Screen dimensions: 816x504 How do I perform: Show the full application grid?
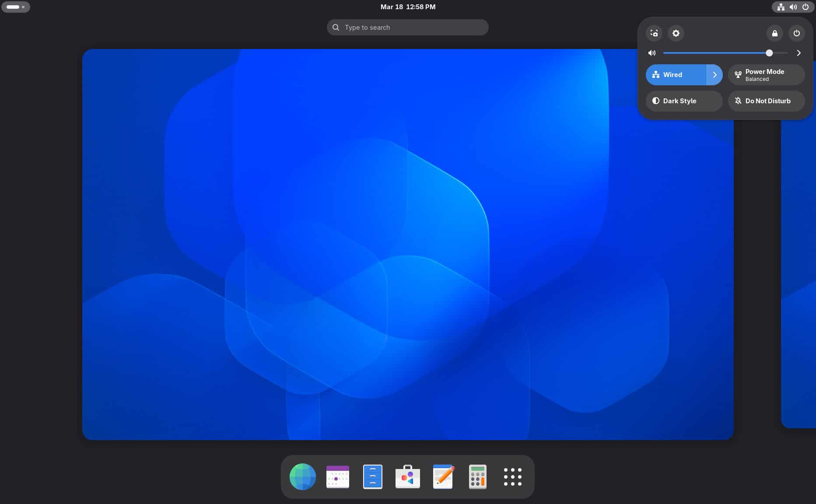click(512, 476)
